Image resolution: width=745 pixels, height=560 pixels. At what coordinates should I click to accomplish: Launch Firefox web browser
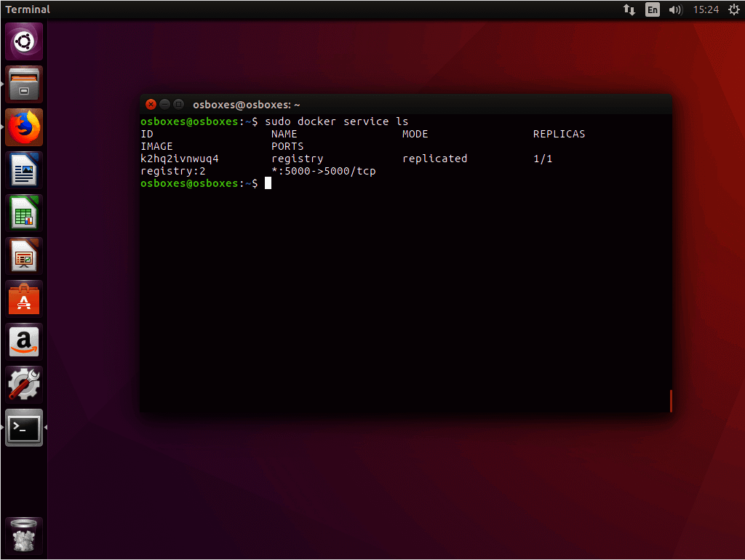point(24,127)
